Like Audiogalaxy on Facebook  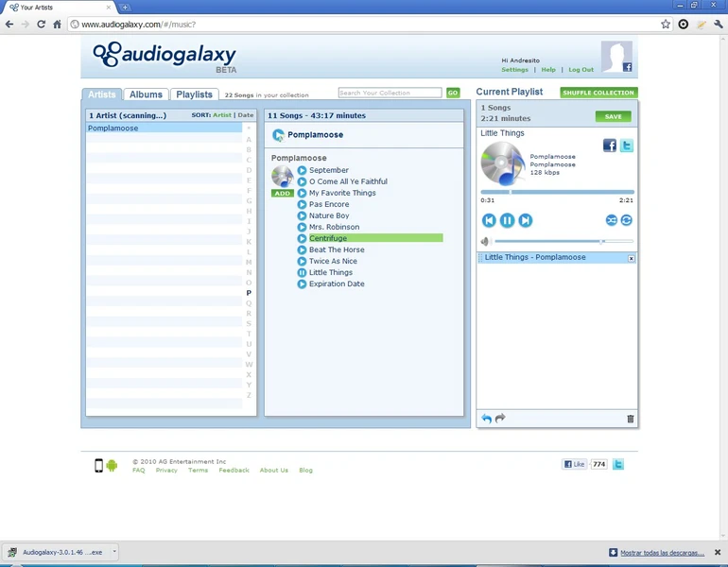pos(575,464)
